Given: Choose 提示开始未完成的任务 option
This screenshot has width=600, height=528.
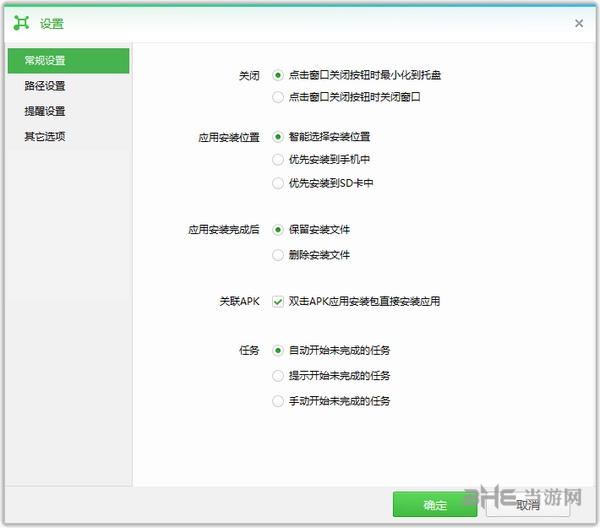Looking at the screenshot, I should 278,376.
